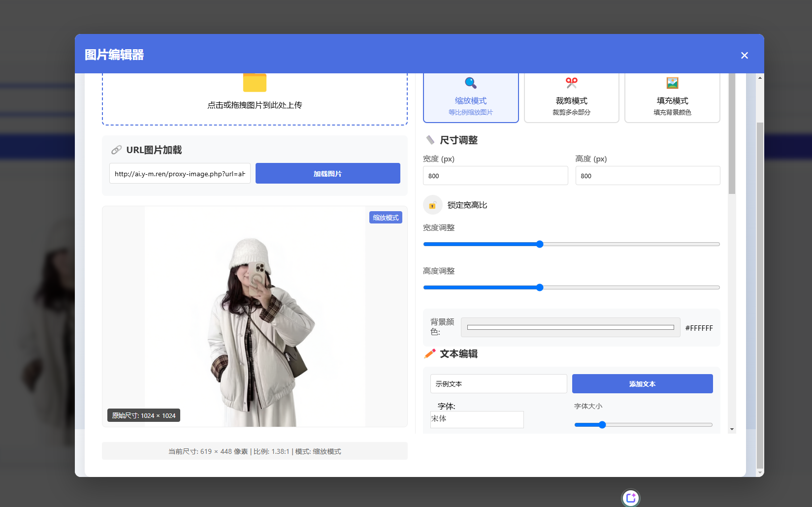
Task: Open the background color picker swatch
Action: point(570,327)
